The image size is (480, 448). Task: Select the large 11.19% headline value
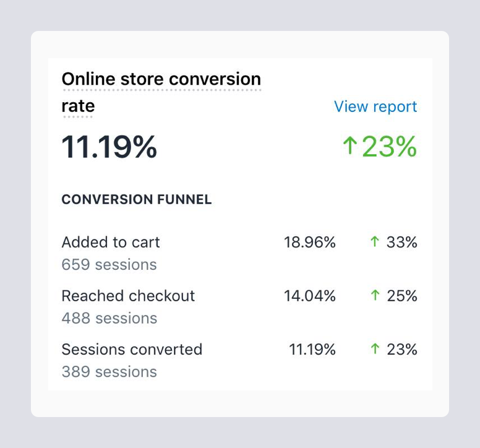109,147
